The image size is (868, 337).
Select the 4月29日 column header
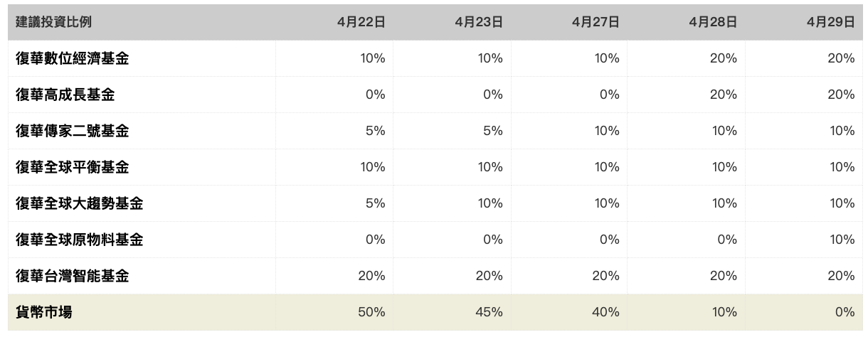(x=831, y=22)
